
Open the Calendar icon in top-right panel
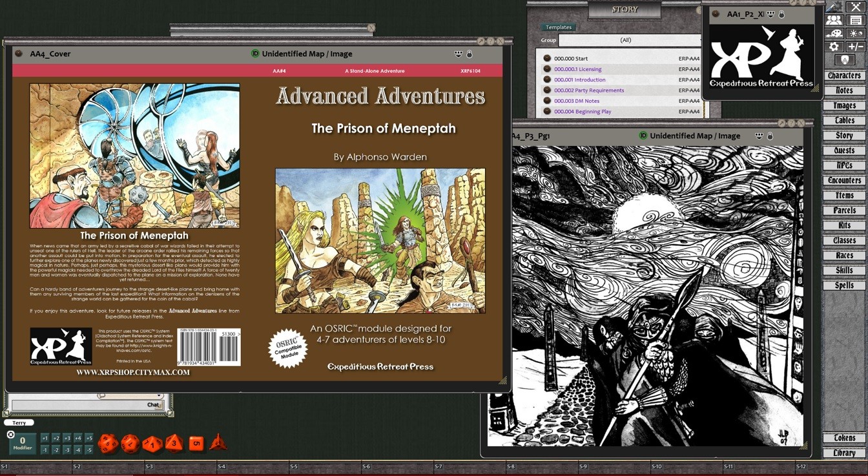point(856,20)
